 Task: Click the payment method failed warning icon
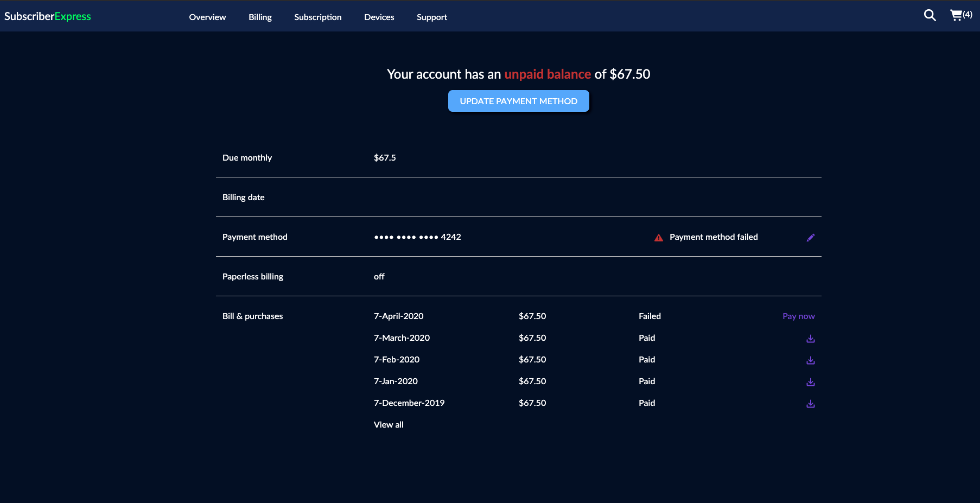coord(658,237)
